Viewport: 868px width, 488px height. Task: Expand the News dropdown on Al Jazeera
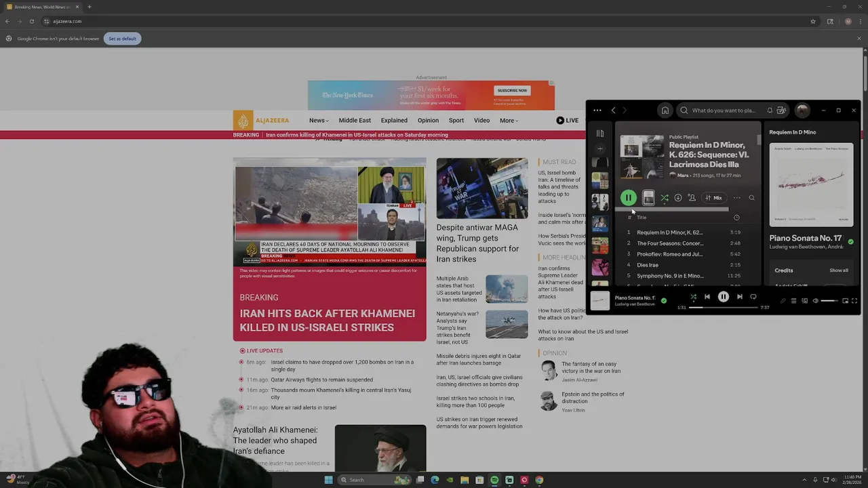pyautogui.click(x=319, y=121)
